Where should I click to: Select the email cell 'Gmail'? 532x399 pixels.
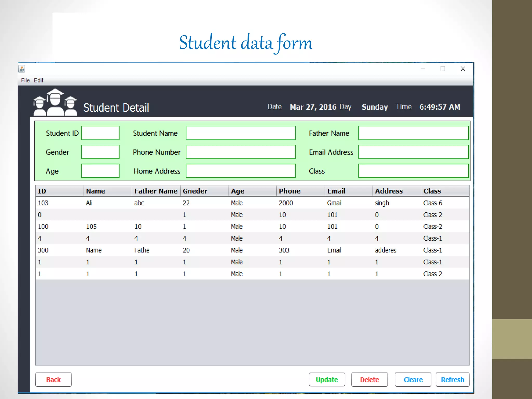click(x=349, y=203)
